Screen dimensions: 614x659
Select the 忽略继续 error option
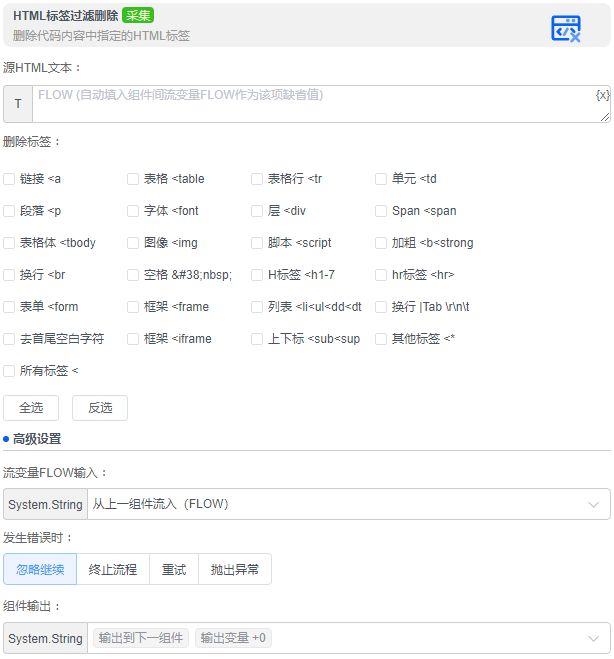(40, 569)
